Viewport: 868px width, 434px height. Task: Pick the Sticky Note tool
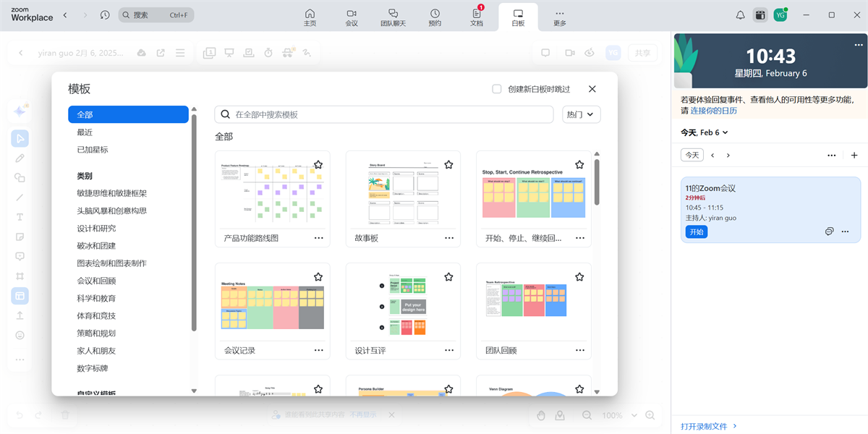[20, 237]
